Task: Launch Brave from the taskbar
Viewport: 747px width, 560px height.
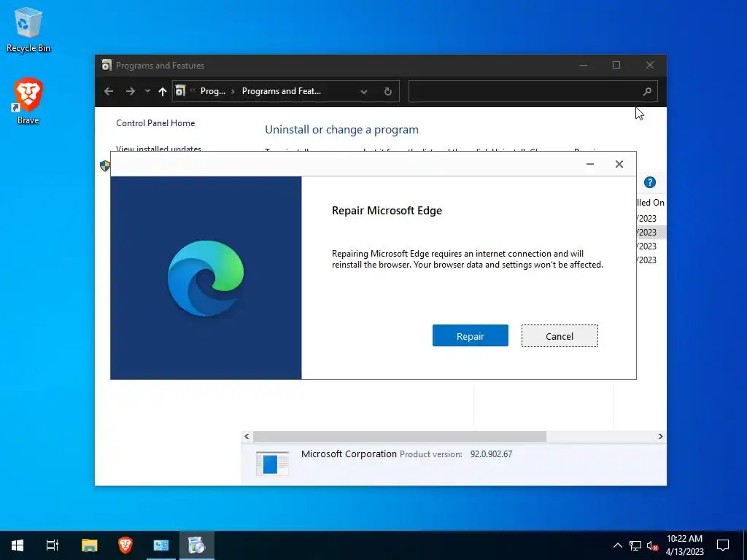Action: pos(125,545)
